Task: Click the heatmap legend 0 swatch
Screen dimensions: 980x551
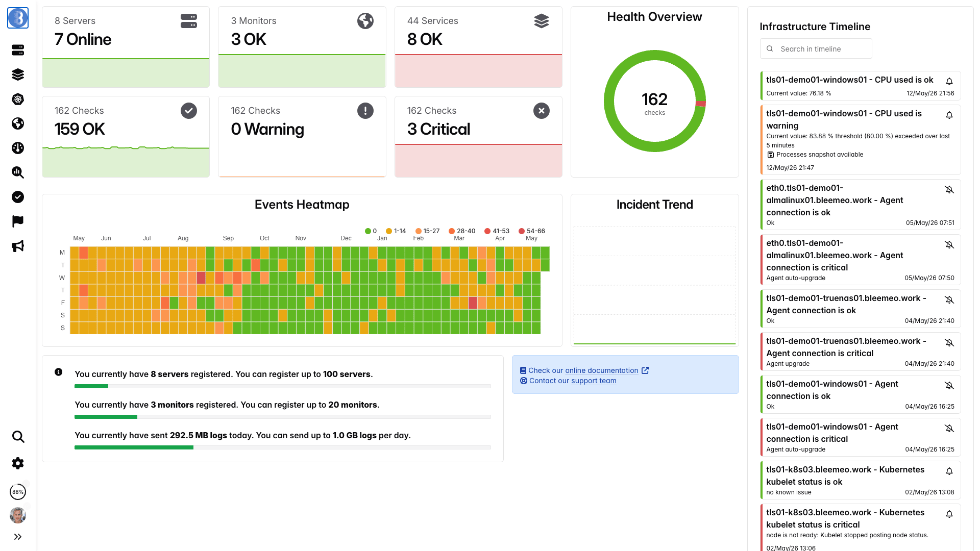Action: (x=368, y=231)
